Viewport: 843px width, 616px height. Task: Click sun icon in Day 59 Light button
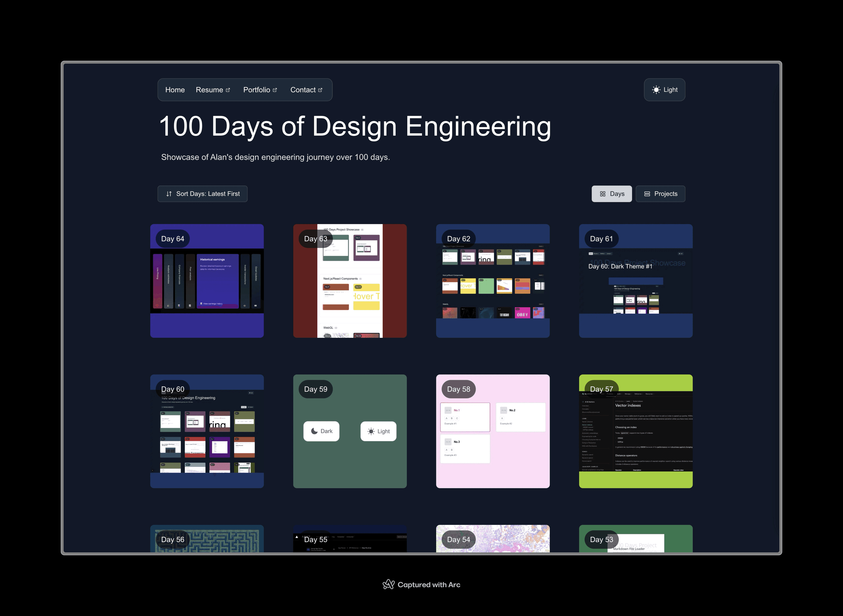(371, 431)
